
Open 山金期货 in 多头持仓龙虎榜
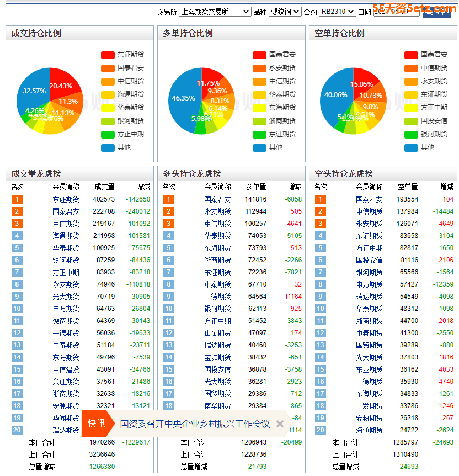[217, 333]
